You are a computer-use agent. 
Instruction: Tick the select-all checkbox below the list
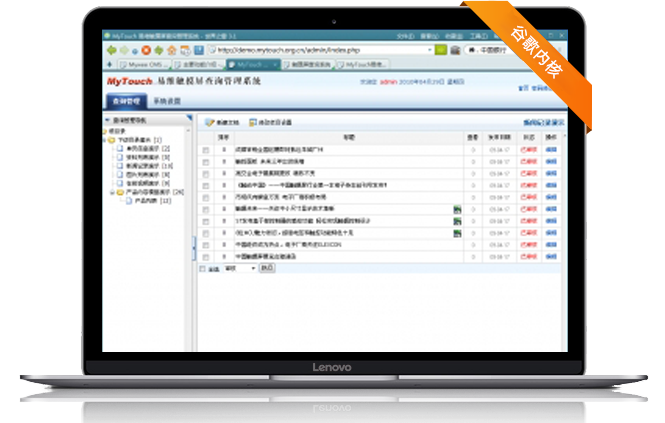tap(203, 269)
